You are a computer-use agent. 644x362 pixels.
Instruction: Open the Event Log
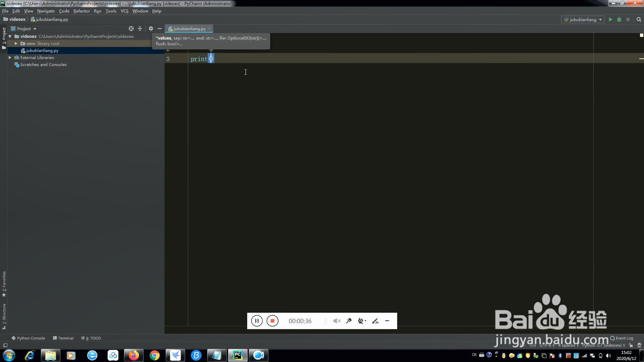pos(622,338)
